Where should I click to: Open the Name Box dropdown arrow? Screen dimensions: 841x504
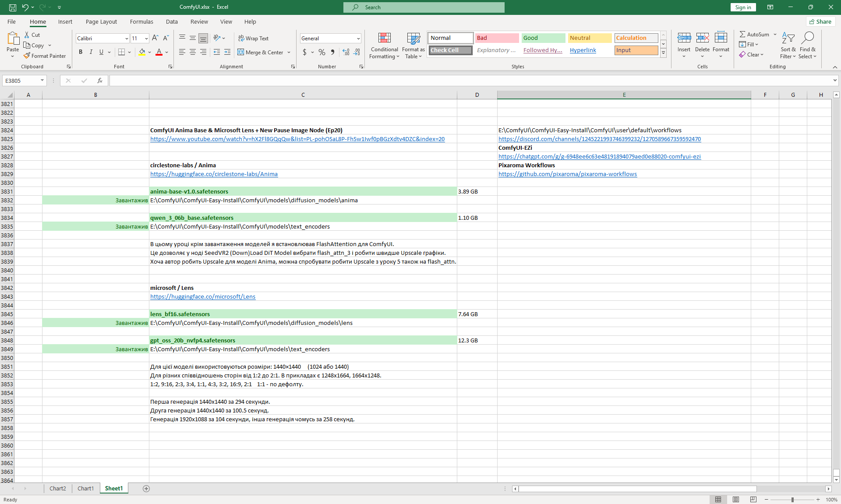coord(42,81)
